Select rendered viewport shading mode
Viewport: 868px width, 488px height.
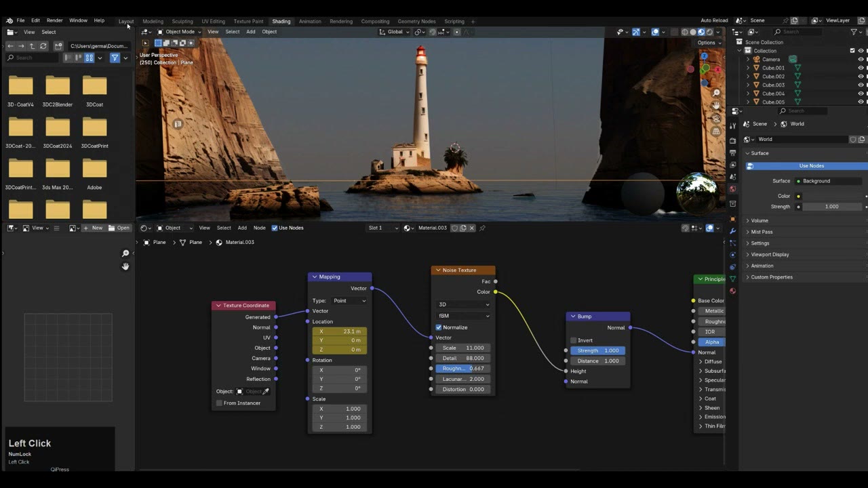pyautogui.click(x=710, y=32)
